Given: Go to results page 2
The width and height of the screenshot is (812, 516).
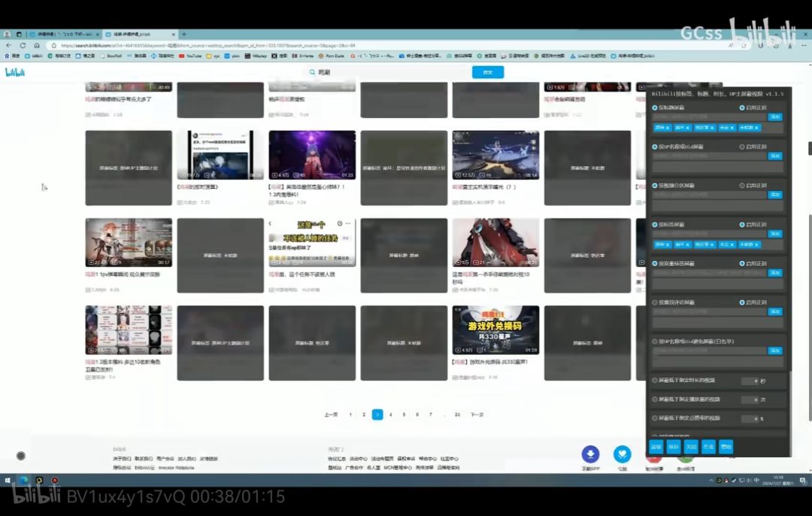Looking at the screenshot, I should point(364,414).
